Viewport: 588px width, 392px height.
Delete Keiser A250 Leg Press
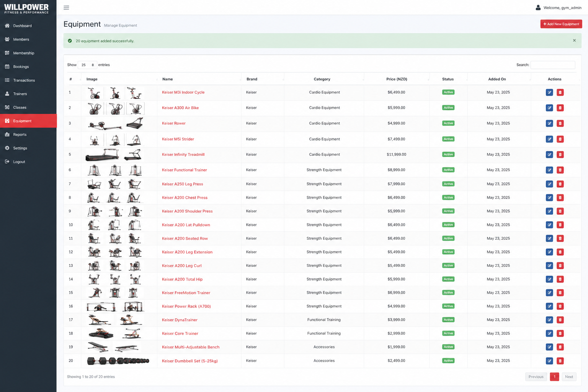tap(560, 184)
